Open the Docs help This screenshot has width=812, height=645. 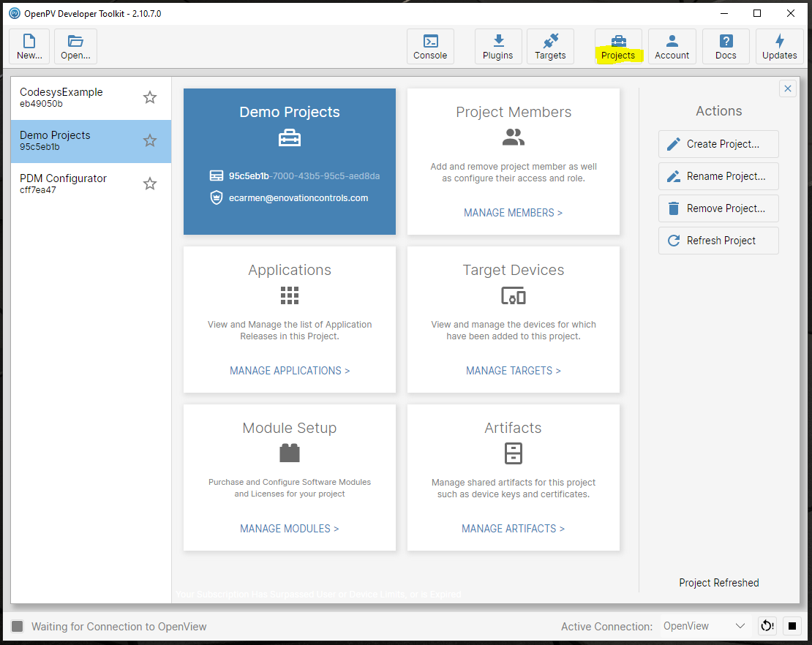click(726, 47)
